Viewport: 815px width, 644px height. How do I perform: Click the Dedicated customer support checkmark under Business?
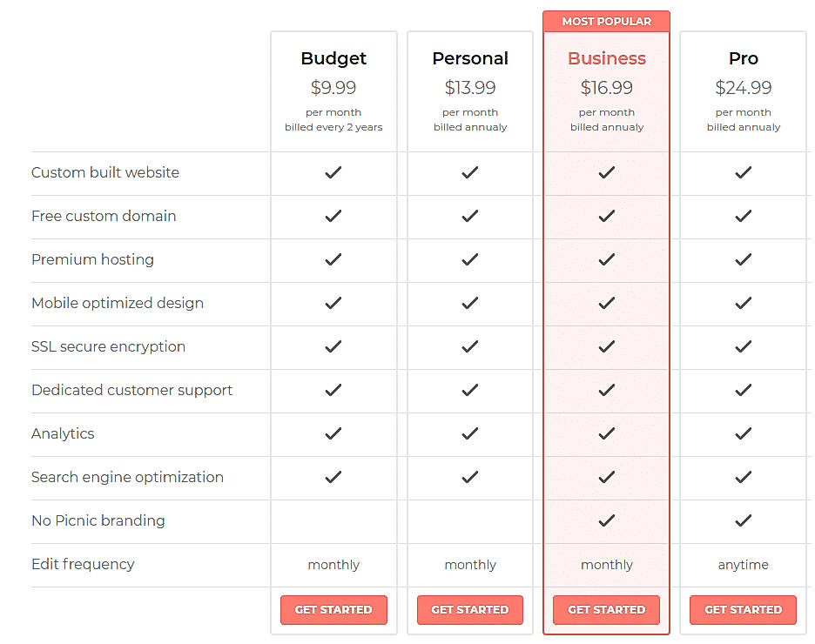(x=606, y=390)
